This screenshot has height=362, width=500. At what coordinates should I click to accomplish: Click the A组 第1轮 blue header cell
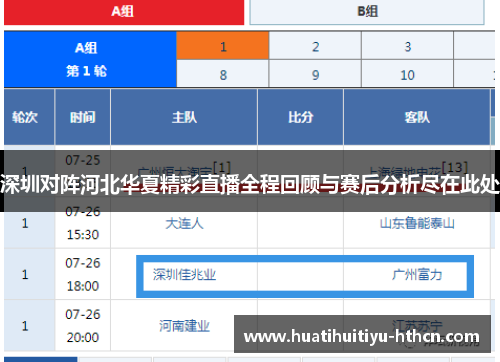pos(90,59)
